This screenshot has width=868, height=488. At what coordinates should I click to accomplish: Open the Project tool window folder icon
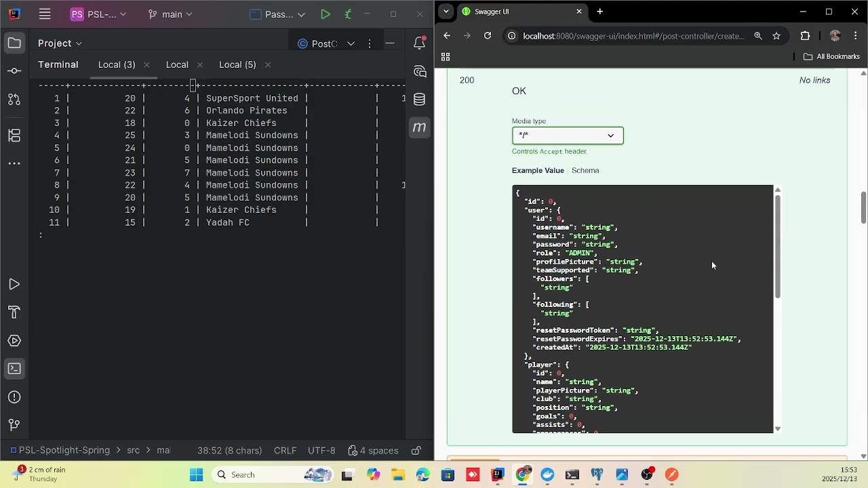14,43
